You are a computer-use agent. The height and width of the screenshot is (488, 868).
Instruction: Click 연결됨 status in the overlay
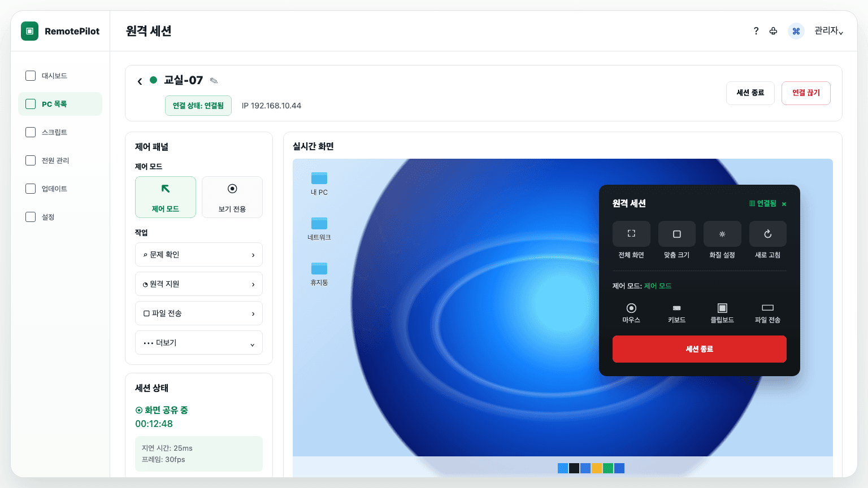point(763,203)
